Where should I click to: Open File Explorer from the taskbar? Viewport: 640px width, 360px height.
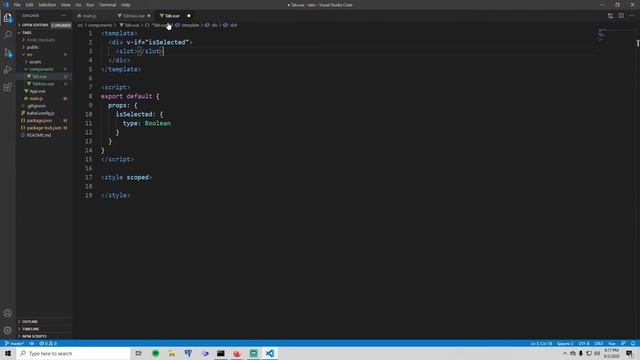172,353
